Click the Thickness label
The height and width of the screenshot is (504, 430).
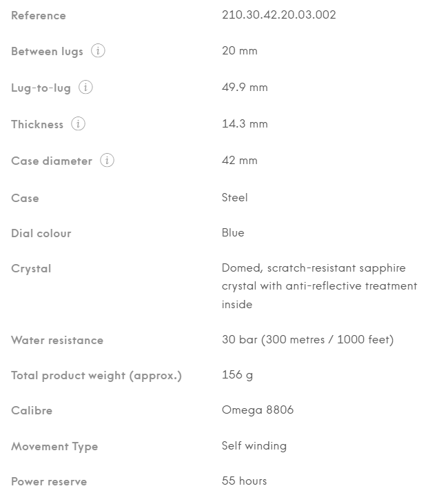(37, 124)
